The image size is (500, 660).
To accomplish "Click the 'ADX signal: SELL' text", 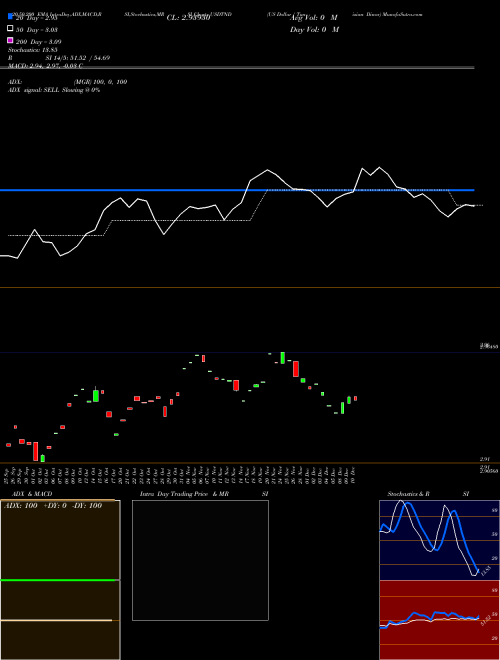I will point(34,90).
